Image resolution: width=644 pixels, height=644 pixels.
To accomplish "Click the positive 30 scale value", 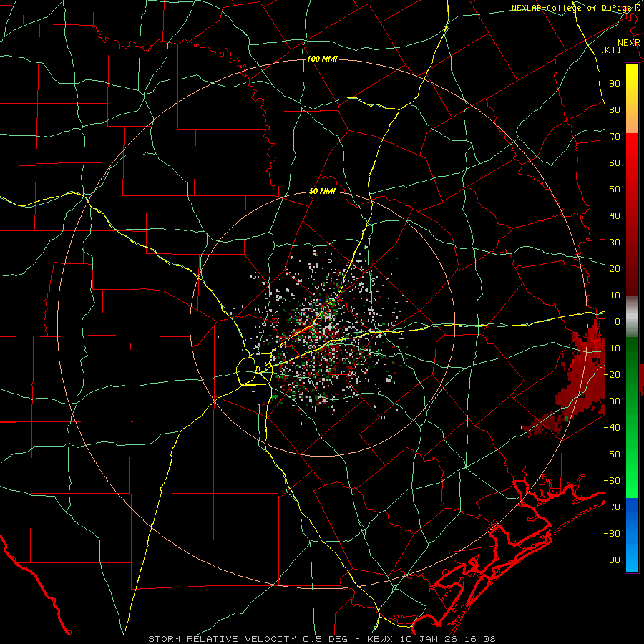I will (x=615, y=243).
